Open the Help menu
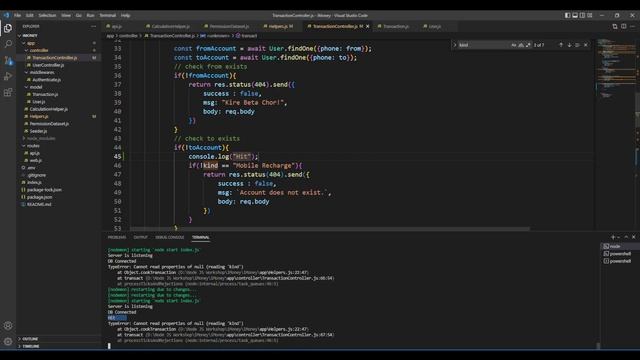Image resolution: width=640 pixels, height=360 pixels. click(125, 16)
